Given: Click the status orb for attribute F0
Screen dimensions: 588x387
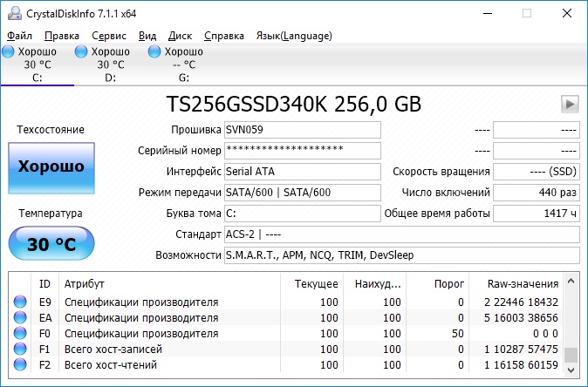Looking at the screenshot, I should click(20, 334).
